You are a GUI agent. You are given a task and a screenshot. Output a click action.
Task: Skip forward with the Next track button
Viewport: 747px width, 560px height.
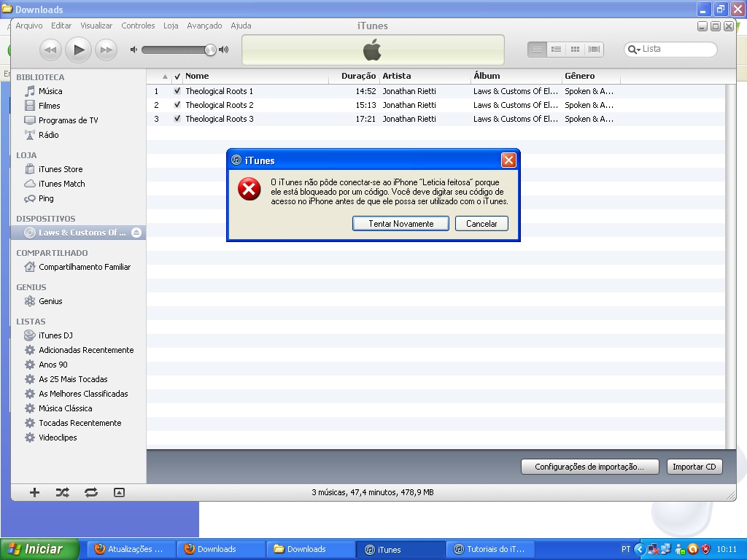coord(106,50)
